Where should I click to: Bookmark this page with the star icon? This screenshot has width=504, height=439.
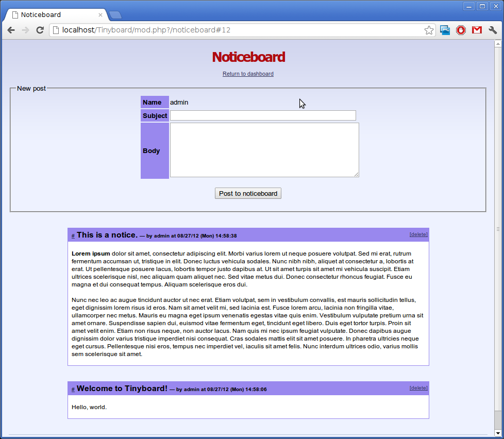(429, 30)
